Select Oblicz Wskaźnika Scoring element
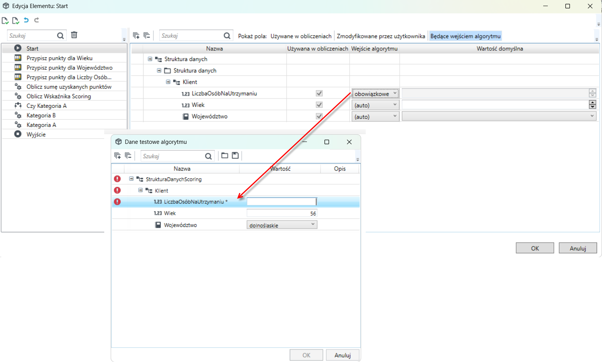This screenshot has height=364, width=602. [64, 96]
